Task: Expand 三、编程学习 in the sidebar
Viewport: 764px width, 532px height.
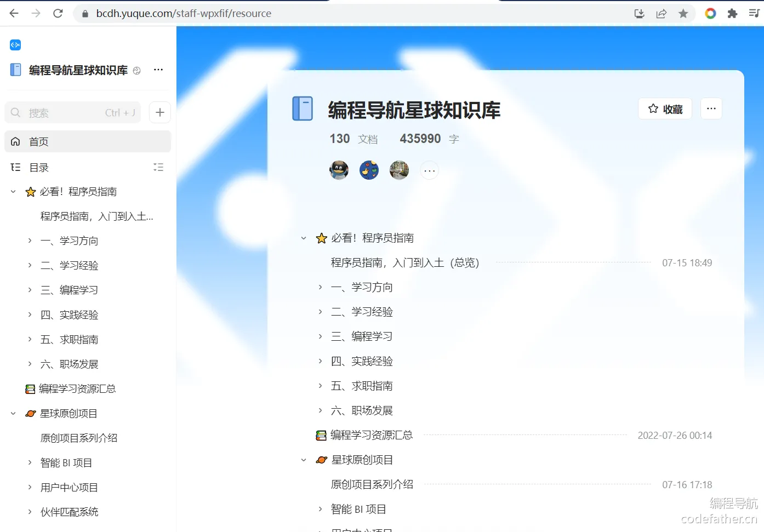Action: coord(30,290)
